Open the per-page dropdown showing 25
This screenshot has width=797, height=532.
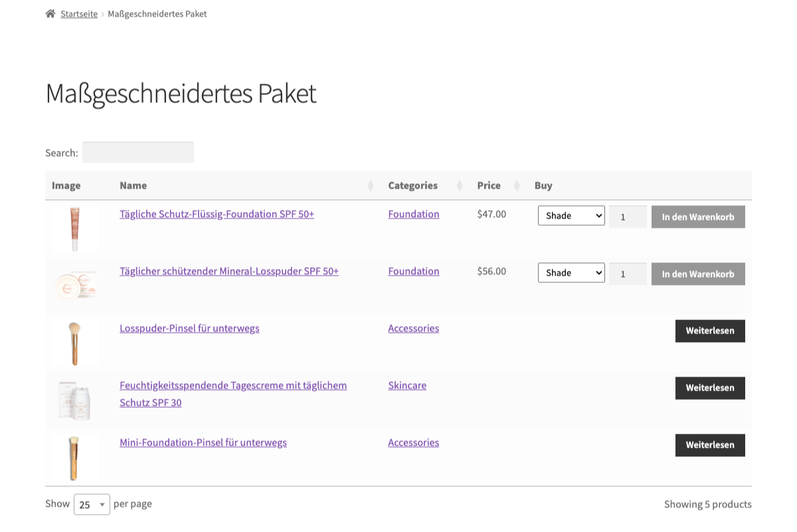(x=91, y=504)
